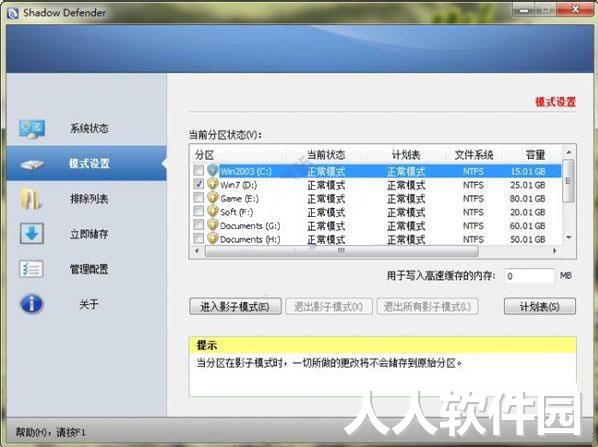Click the partition list scroll-up arrow
Screen dimensions: 598x447
(x=569, y=152)
